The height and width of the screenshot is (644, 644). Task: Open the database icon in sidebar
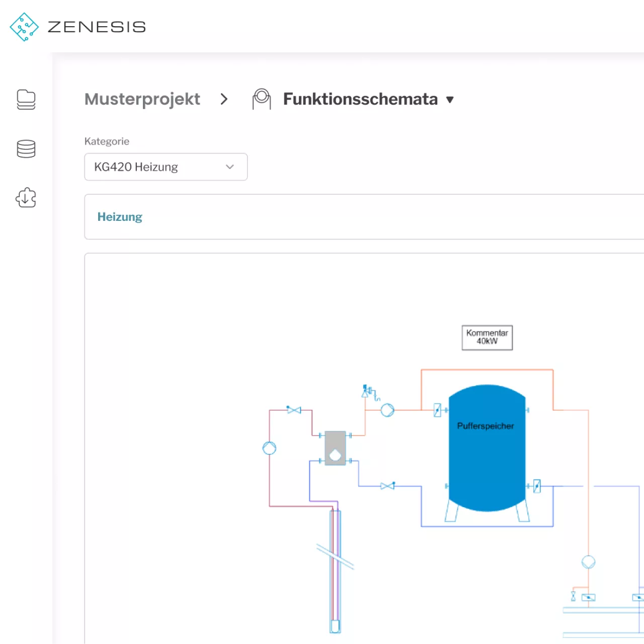[x=26, y=149]
